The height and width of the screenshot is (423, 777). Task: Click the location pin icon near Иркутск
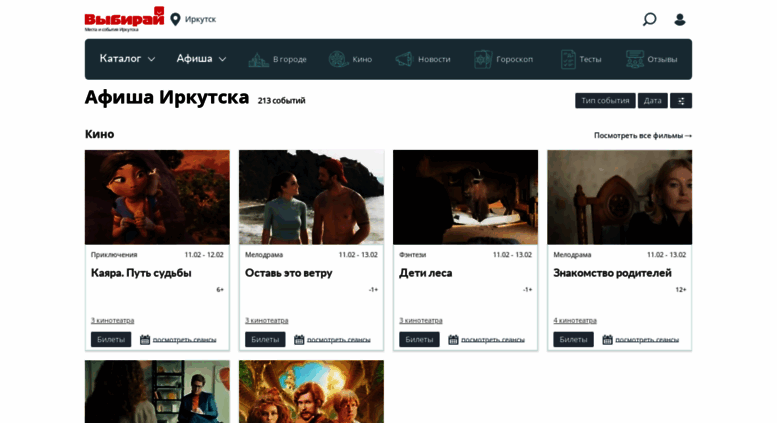coord(175,19)
